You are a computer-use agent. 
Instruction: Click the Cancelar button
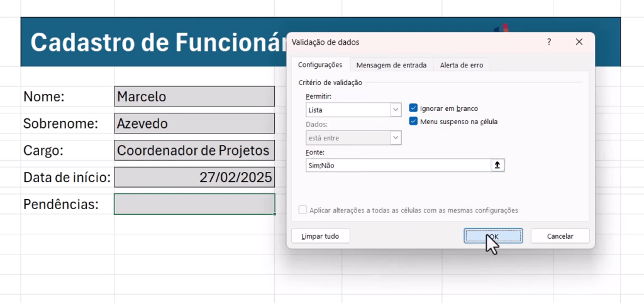[560, 236]
